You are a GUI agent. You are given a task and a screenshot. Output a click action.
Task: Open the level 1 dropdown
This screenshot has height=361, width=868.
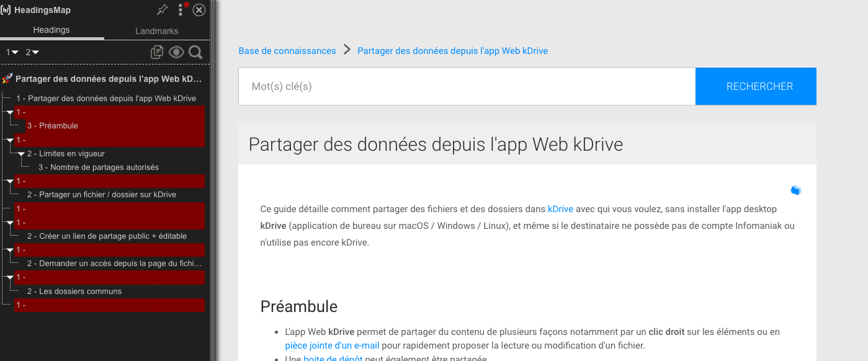coord(12,53)
